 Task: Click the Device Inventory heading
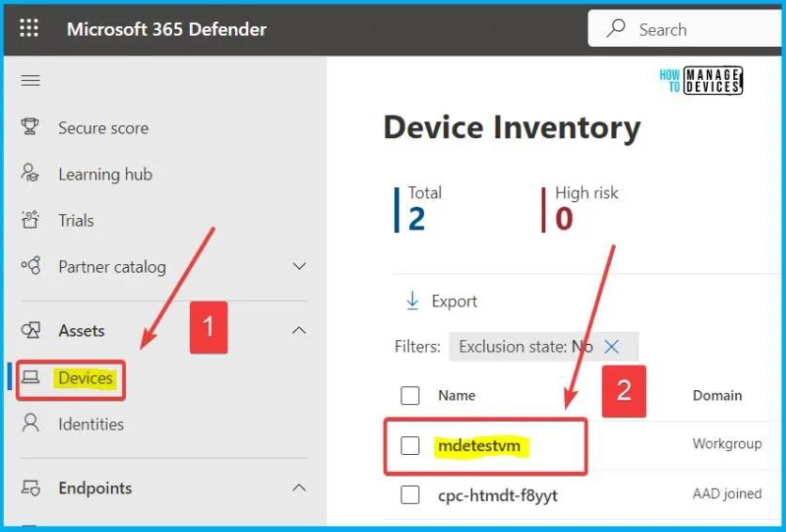(x=512, y=127)
